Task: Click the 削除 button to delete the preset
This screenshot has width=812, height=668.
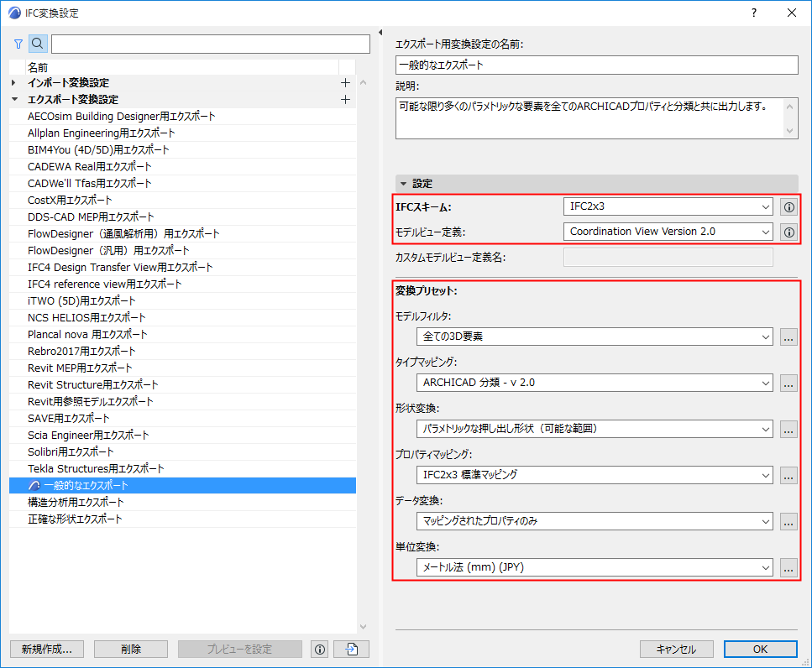Action: [x=130, y=649]
